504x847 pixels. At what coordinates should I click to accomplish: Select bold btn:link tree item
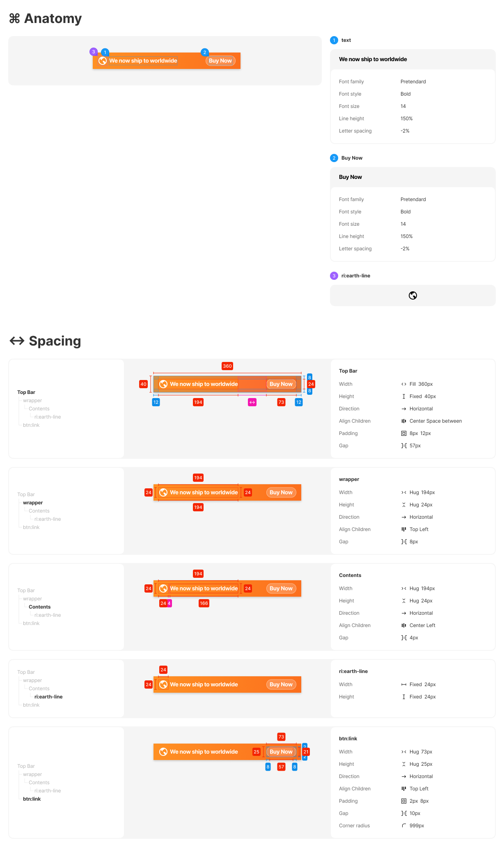(x=32, y=799)
